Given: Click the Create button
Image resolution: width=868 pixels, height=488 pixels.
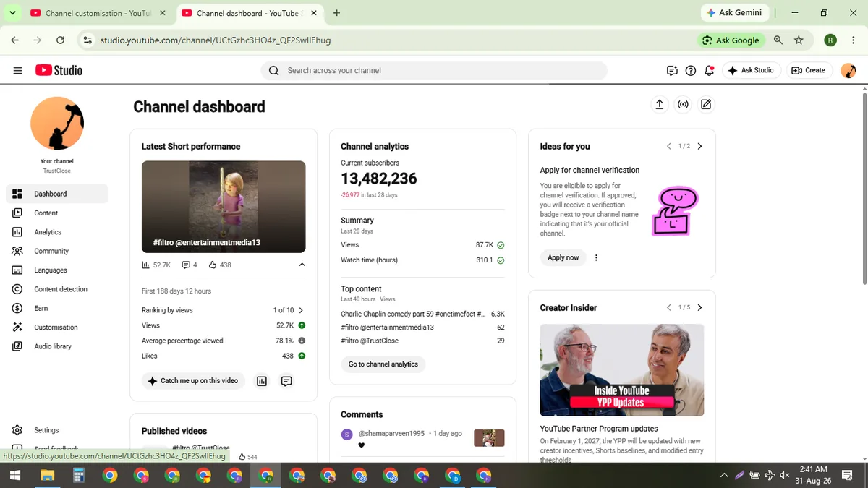Looking at the screenshot, I should 808,70.
